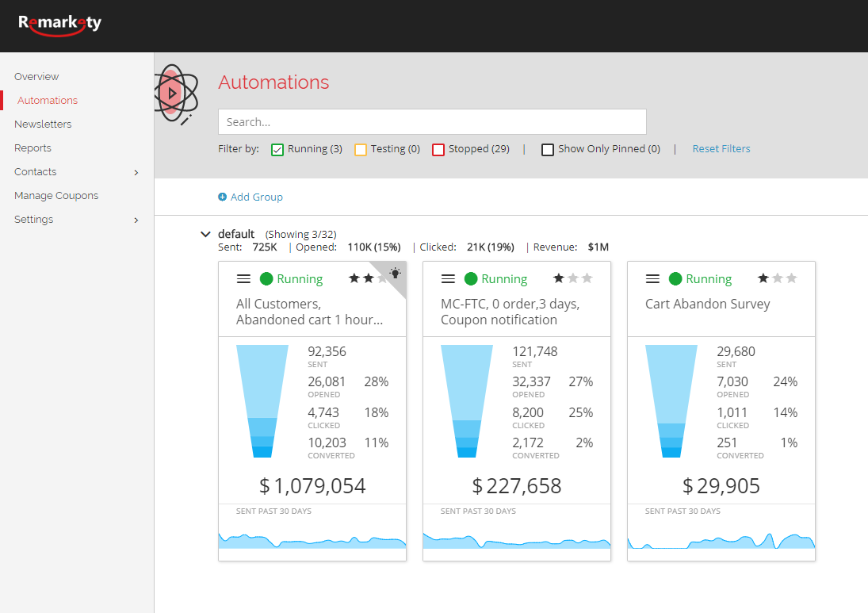Check Show Only Pinned
Image resolution: width=868 pixels, height=613 pixels.
pyautogui.click(x=547, y=149)
